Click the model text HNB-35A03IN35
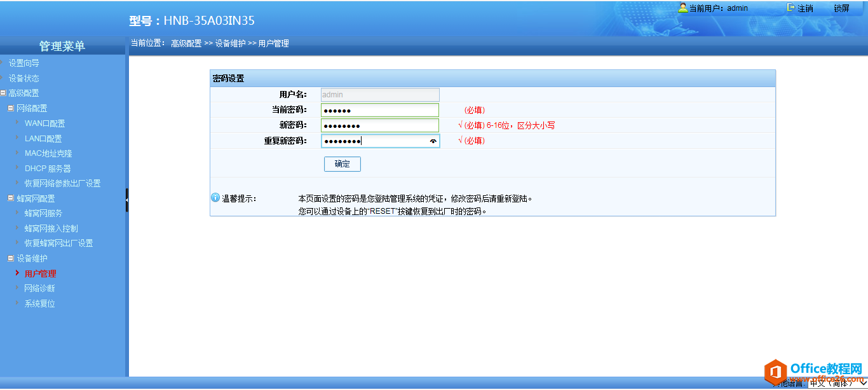 [x=209, y=20]
